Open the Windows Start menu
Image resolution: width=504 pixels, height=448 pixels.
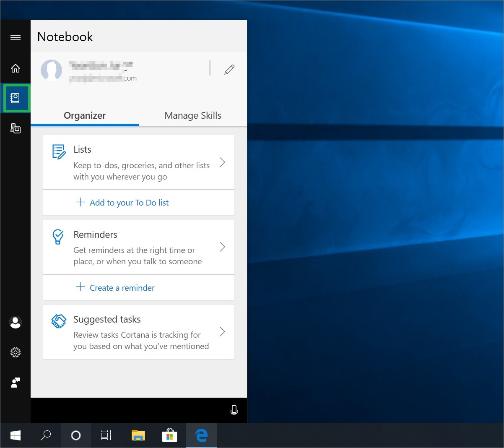point(16,435)
